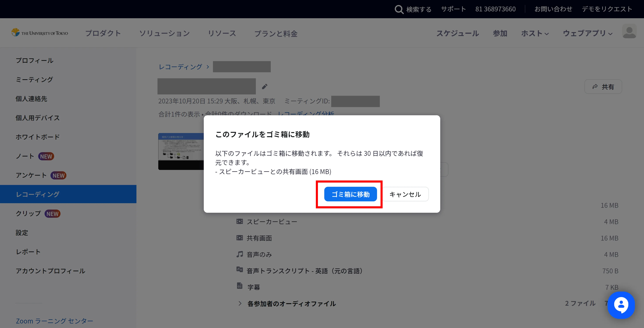This screenshot has height=328, width=644.
Task: Click the recording preview thumbnail
Action: pyautogui.click(x=181, y=151)
